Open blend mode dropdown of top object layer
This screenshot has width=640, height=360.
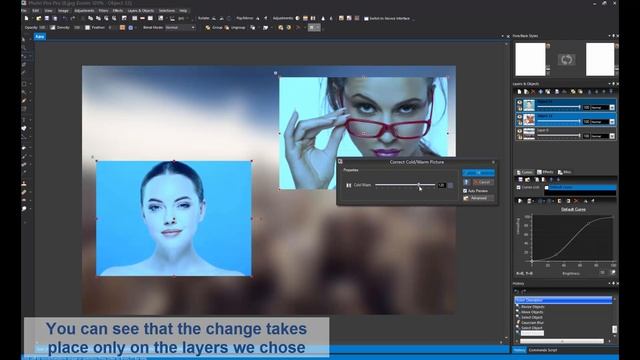[x=612, y=107]
